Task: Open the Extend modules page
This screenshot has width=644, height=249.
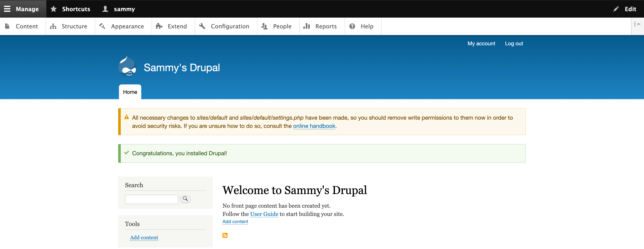Action: coord(173,26)
